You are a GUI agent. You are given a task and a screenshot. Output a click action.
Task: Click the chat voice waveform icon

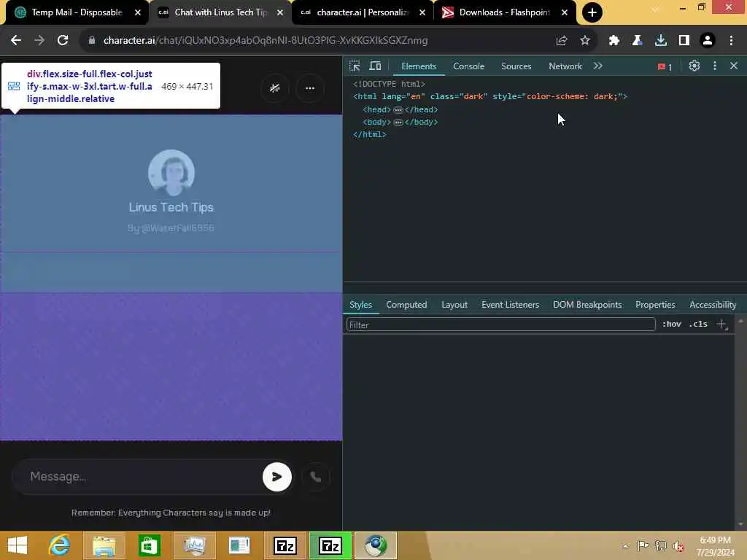275,88
